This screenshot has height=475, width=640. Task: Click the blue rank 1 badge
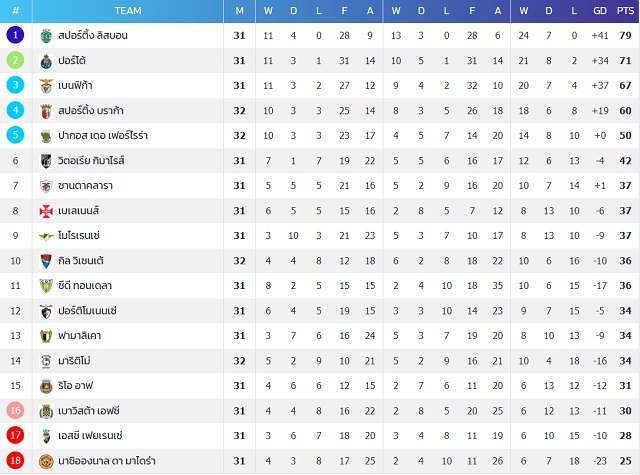[x=16, y=35]
